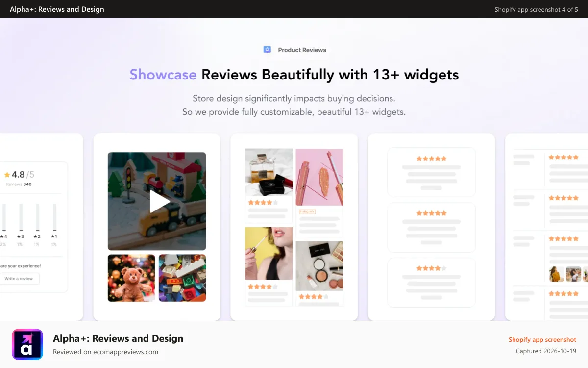This screenshot has height=368, width=588.
Task: Click the 4.8 rating star icon
Action: 7,175
